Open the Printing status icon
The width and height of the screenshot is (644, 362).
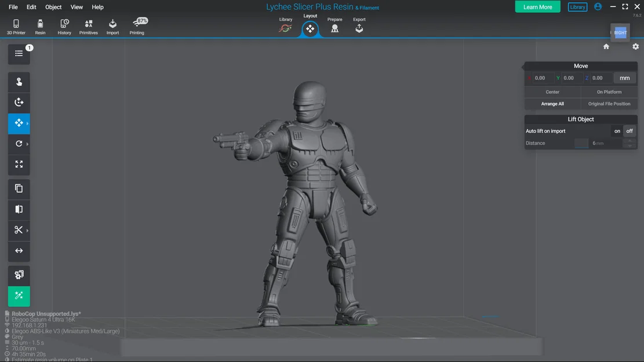[137, 27]
